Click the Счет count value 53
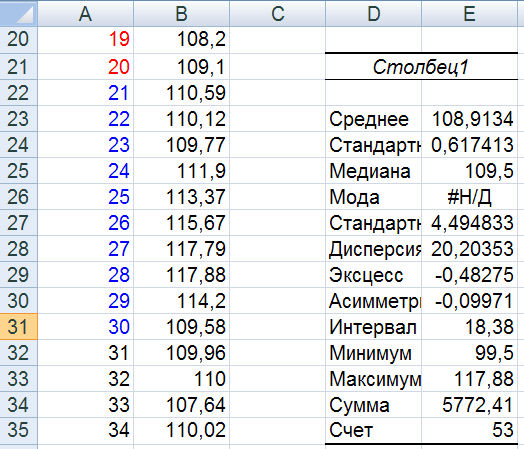Screen dimensions: 524x449 click(470, 430)
